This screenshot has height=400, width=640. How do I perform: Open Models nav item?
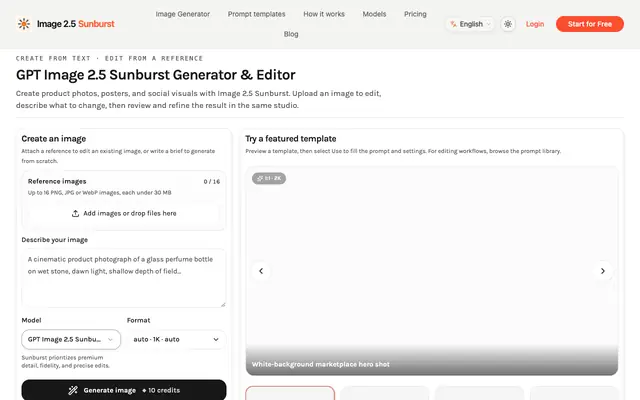[x=374, y=14]
